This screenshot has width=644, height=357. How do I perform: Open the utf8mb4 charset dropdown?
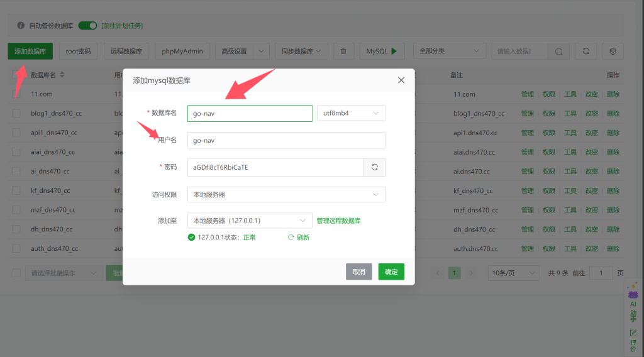[x=351, y=113]
